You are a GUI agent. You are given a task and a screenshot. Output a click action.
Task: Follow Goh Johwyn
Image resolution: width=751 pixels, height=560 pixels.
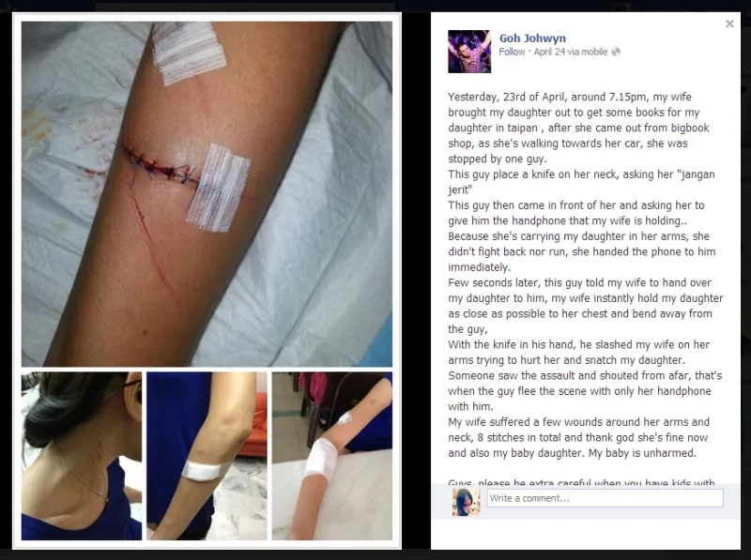coord(512,52)
